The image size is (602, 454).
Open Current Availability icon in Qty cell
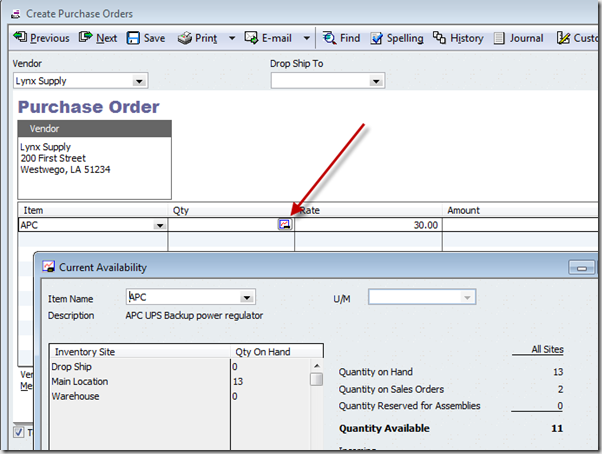284,224
